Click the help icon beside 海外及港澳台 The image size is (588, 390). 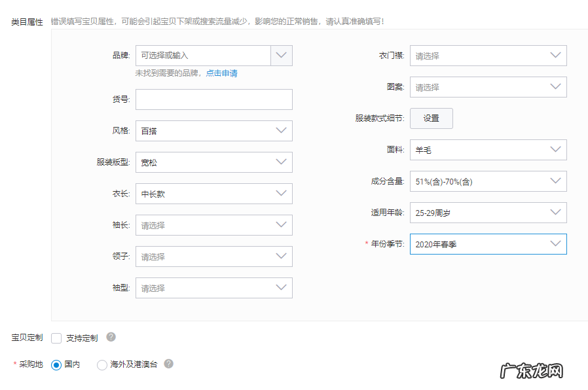[x=169, y=364]
